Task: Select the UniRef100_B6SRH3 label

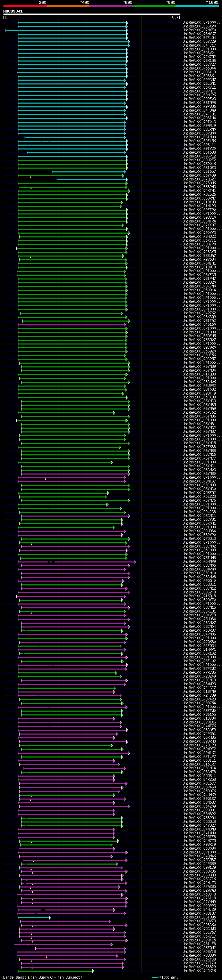Action: pyautogui.click(x=199, y=187)
